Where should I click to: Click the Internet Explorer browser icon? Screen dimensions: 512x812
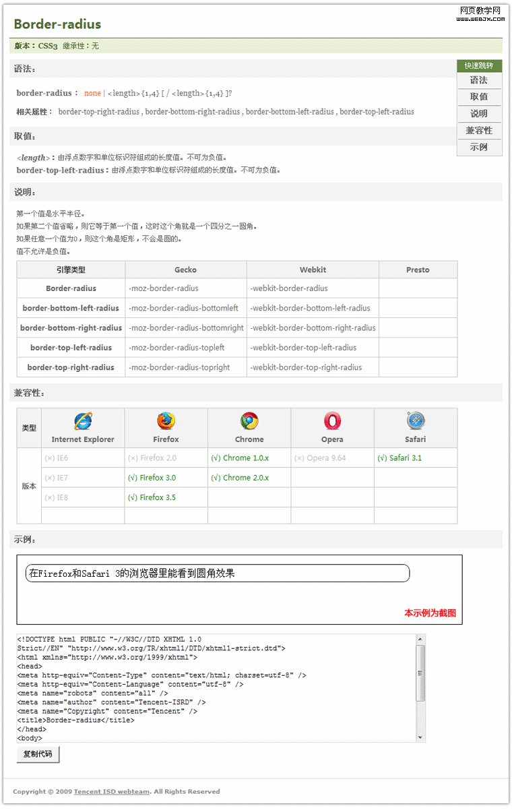[83, 421]
